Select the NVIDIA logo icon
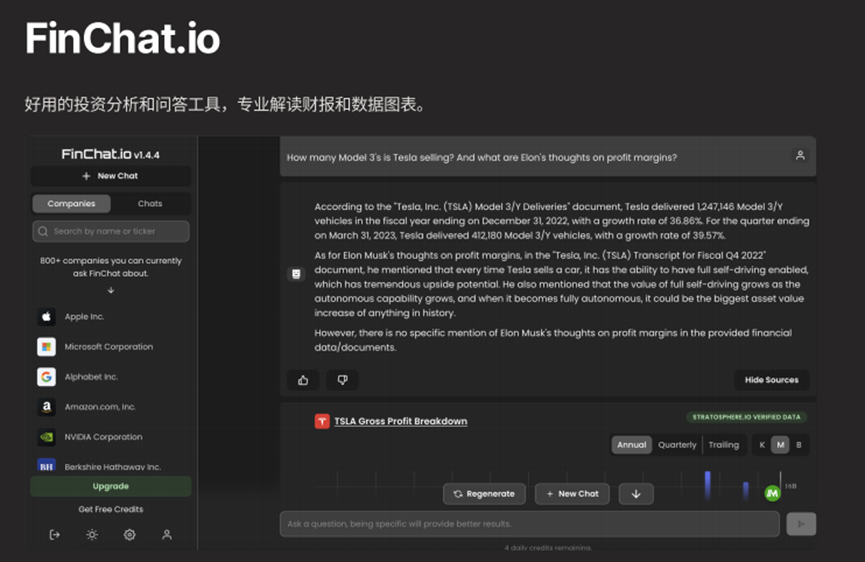This screenshot has width=865, height=562. tap(46, 437)
